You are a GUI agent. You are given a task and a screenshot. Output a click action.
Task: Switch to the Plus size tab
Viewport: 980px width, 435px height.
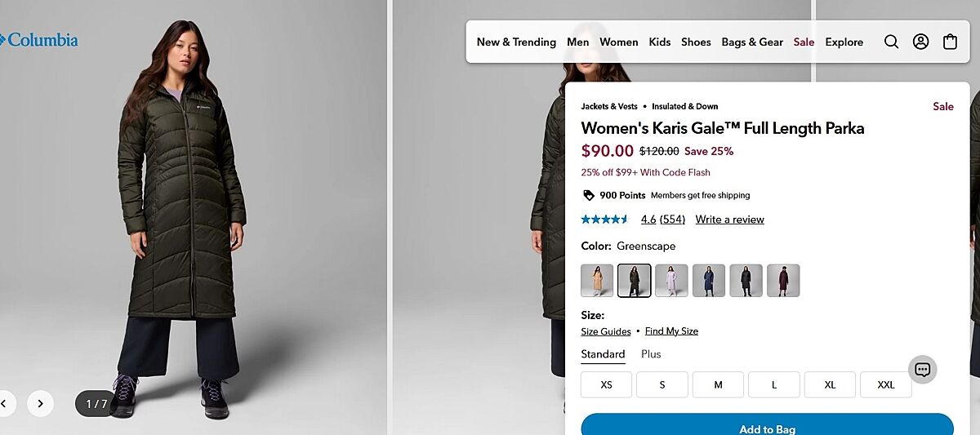tap(651, 354)
